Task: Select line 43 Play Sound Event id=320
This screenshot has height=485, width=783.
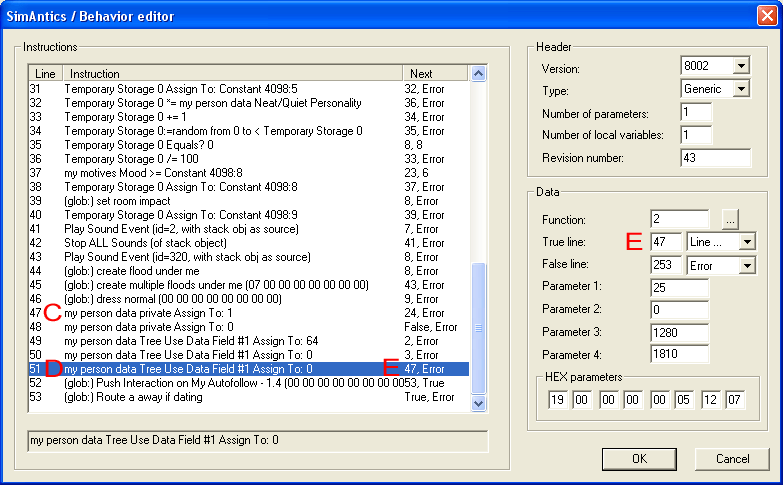Action: [x=249, y=257]
